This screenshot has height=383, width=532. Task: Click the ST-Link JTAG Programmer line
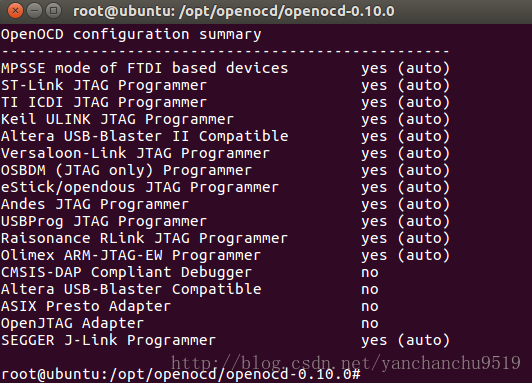point(226,85)
